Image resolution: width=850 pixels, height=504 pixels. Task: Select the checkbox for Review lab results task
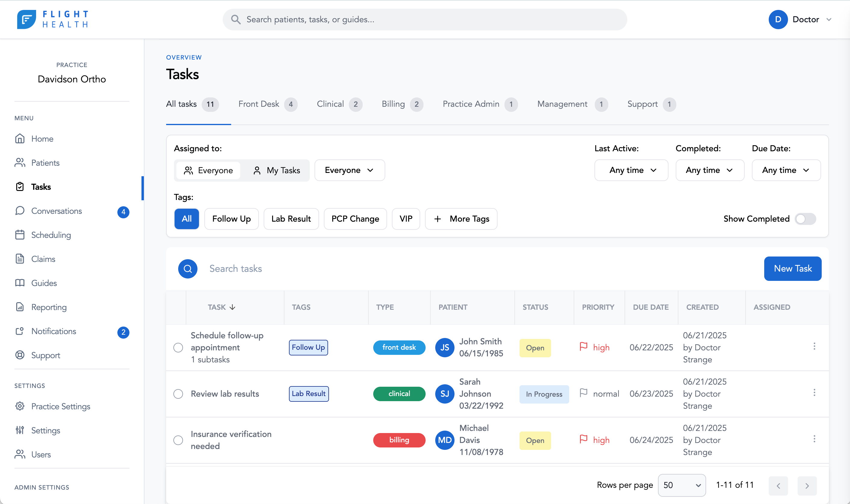[x=178, y=394]
